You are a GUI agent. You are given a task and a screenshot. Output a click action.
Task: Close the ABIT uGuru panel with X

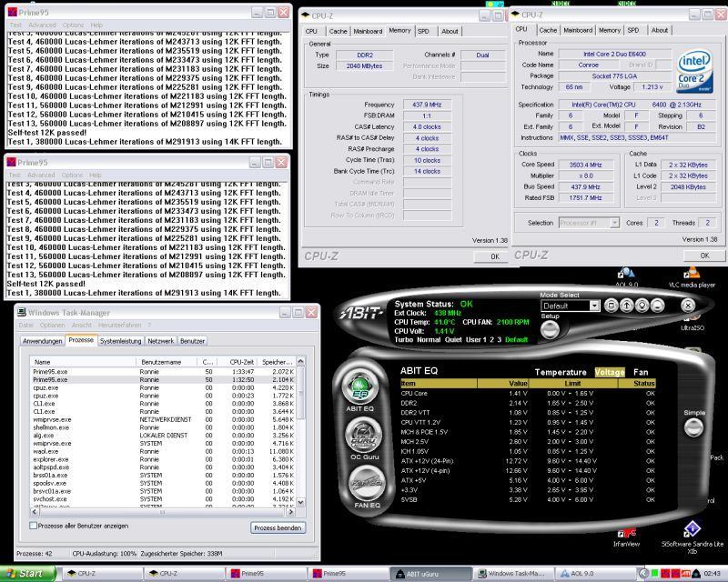click(x=688, y=306)
